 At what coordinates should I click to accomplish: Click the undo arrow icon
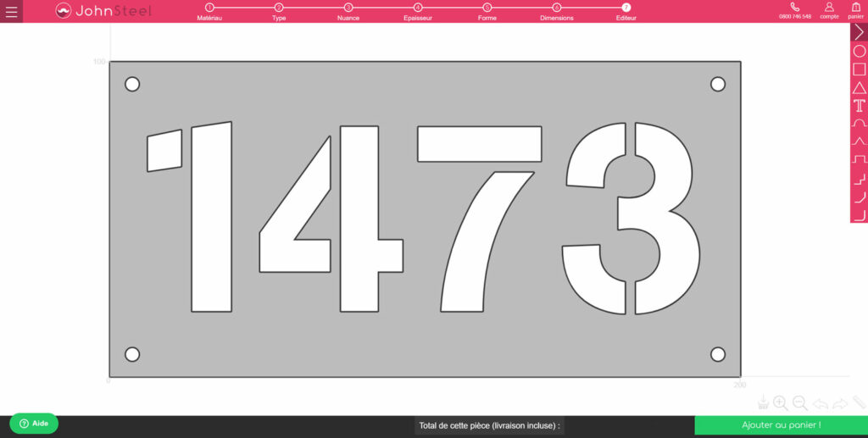(821, 403)
